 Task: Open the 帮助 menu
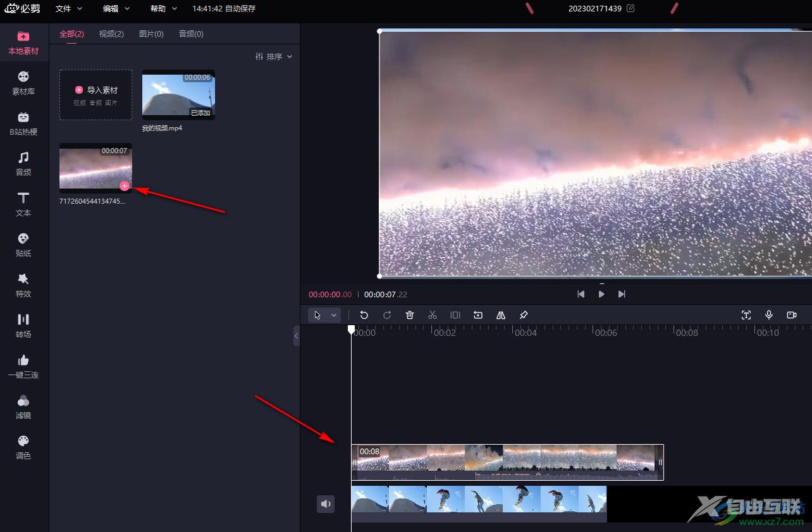pos(164,9)
